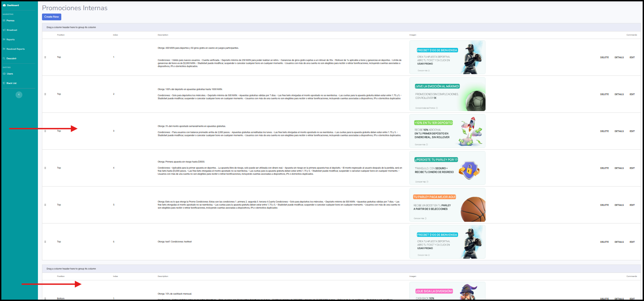Grab the drag handle of the 400 MXN promo row
This screenshot has height=301, width=644.
tap(45, 57)
